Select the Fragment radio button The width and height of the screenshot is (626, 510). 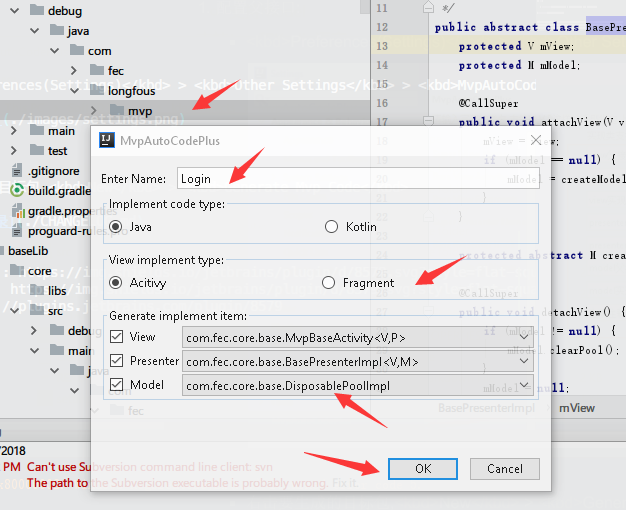click(328, 283)
